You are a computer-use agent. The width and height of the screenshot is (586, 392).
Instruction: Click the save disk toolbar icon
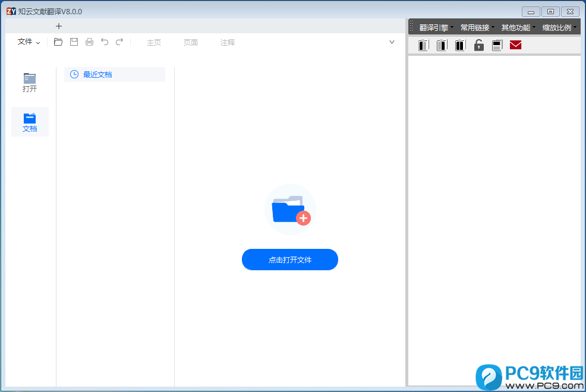click(x=74, y=42)
